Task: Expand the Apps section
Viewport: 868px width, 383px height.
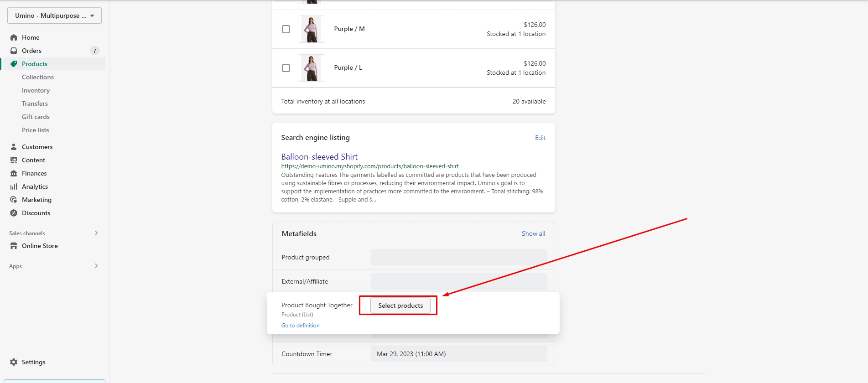Action: coord(96,266)
